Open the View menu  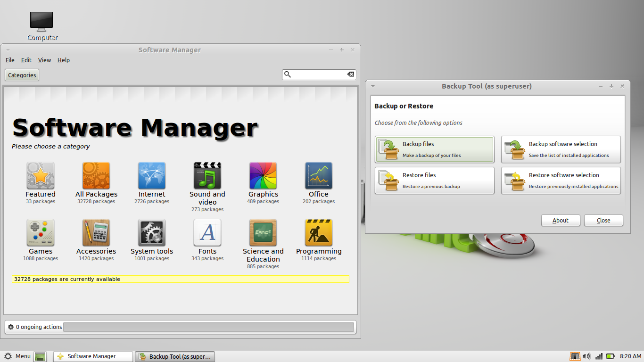pos(44,60)
